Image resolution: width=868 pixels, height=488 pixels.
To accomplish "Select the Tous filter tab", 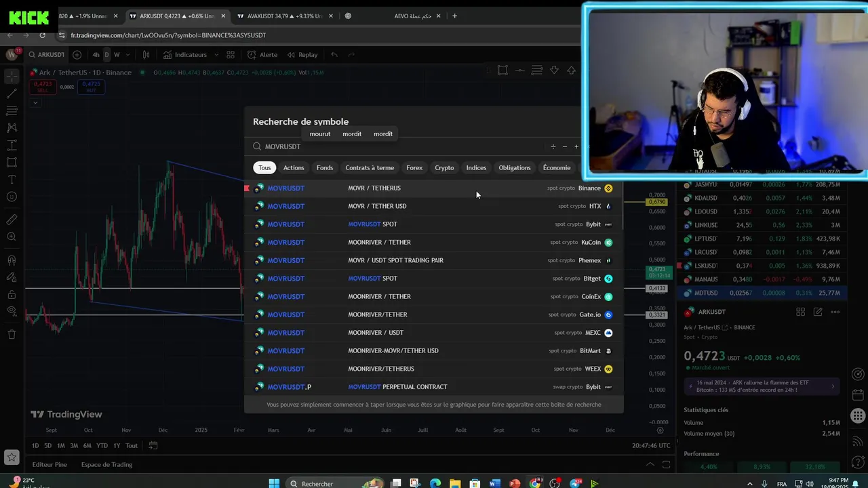I will coord(264,167).
